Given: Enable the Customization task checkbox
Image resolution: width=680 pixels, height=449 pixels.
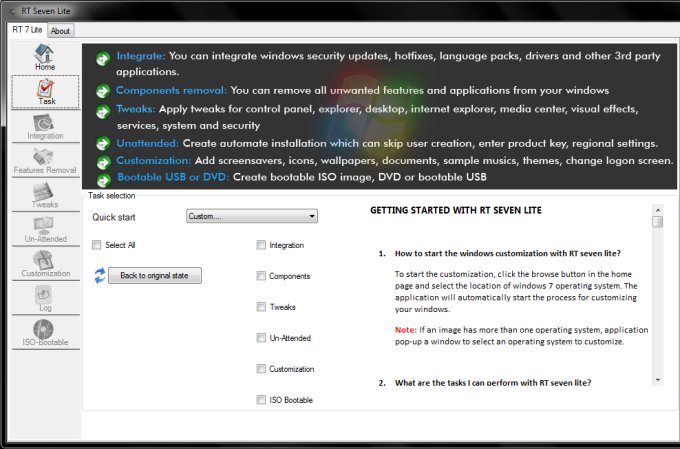Looking at the screenshot, I should (x=261, y=369).
